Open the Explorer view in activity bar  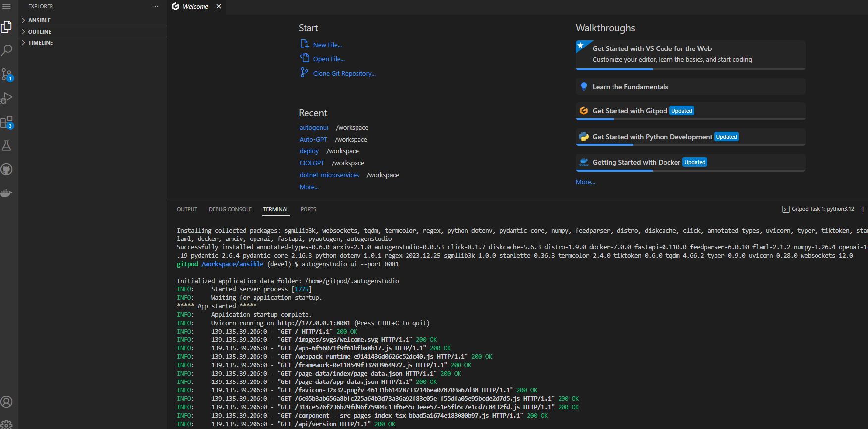(x=6, y=26)
